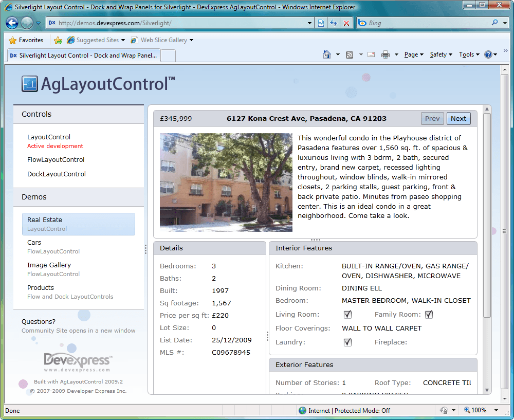Toggle the Laundry checkbox

coord(347,342)
